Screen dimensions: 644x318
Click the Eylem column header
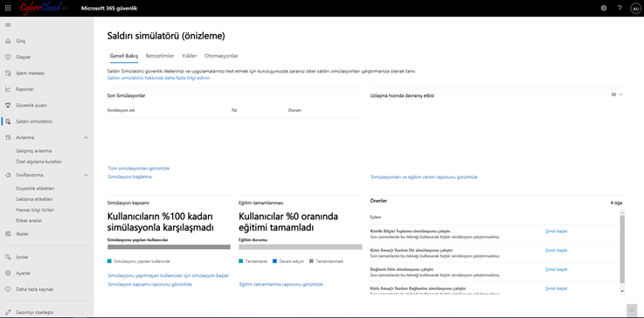pyautogui.click(x=377, y=218)
